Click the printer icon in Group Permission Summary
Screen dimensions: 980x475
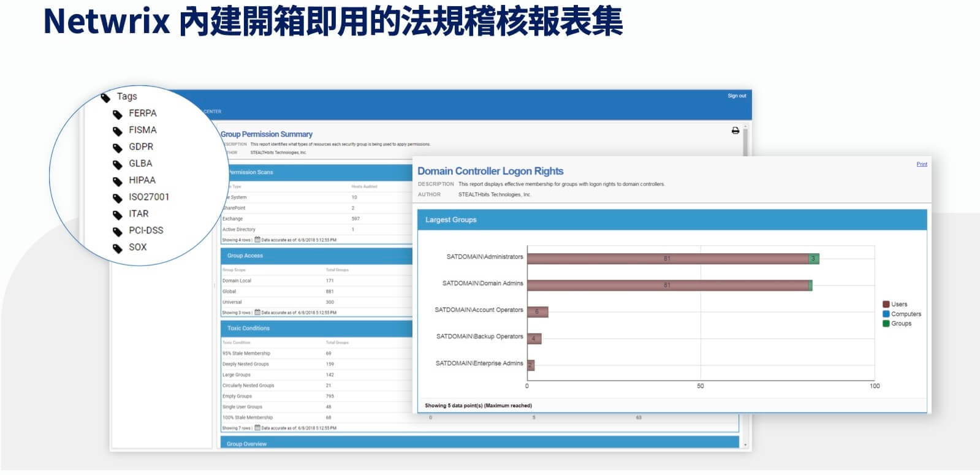point(735,131)
